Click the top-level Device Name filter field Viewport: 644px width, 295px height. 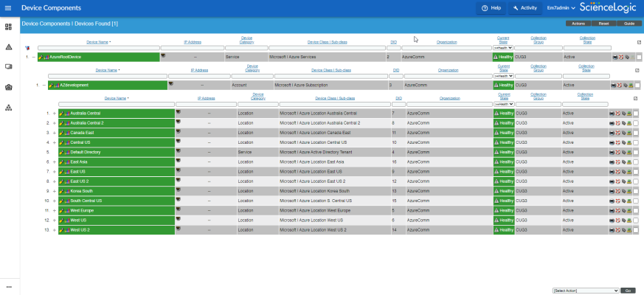point(99,48)
